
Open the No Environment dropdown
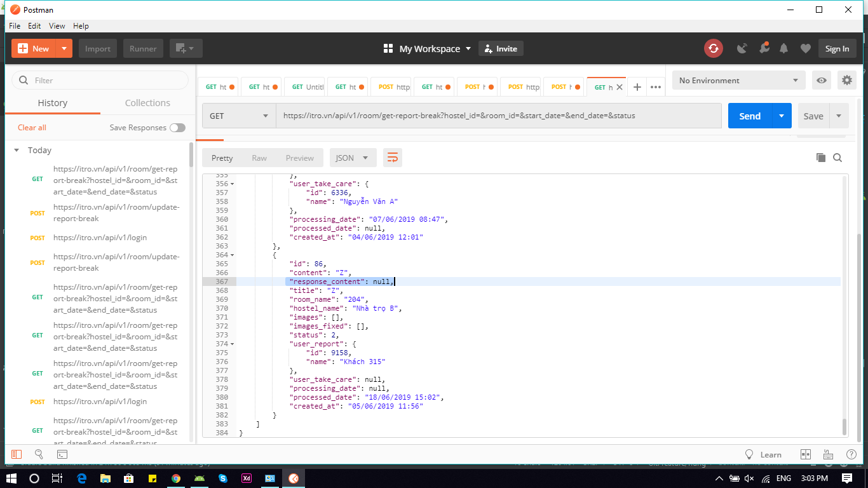pyautogui.click(x=738, y=80)
